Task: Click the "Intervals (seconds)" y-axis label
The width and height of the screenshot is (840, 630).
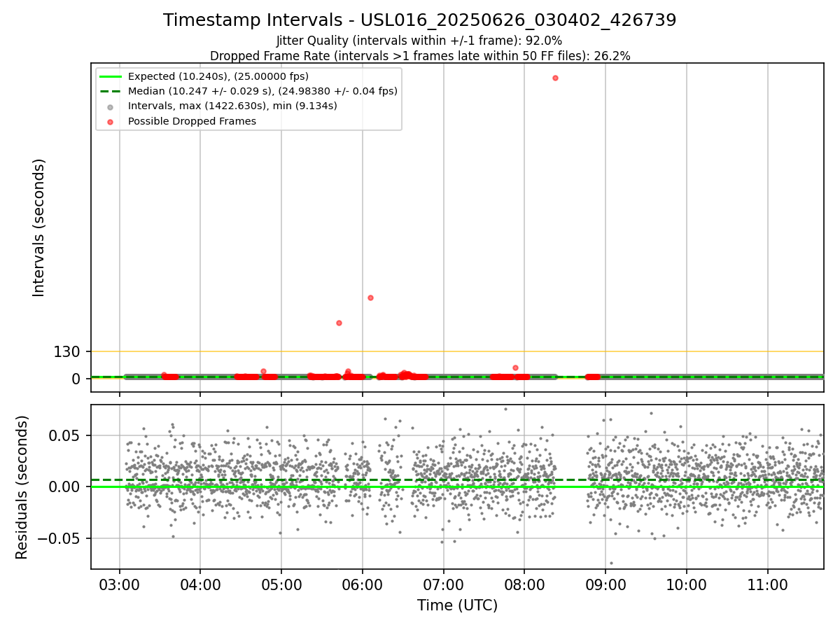Action: point(39,227)
